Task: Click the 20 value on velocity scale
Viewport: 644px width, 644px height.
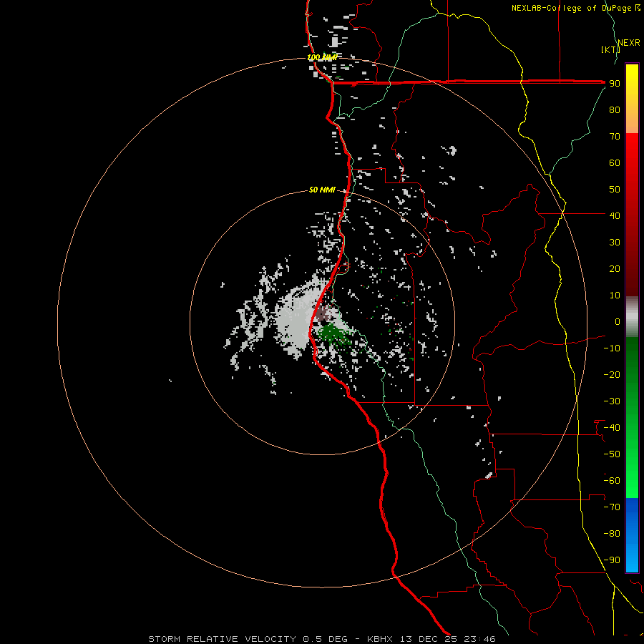Action: click(615, 268)
